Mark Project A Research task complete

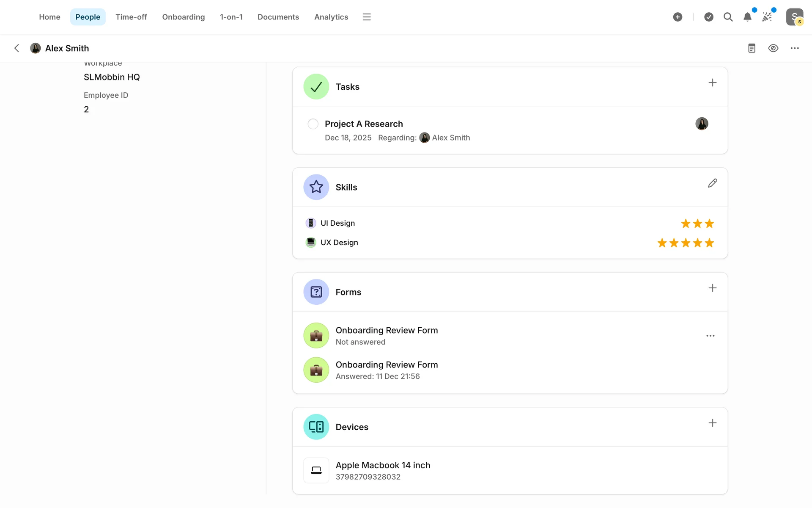click(313, 124)
